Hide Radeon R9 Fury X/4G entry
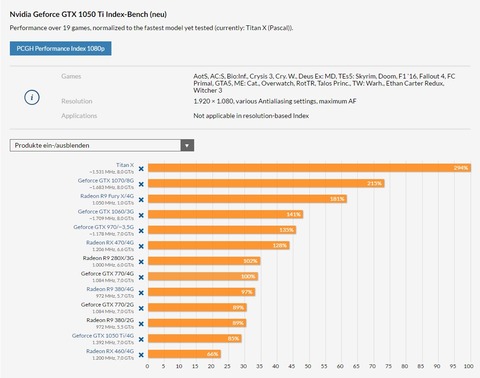The height and width of the screenshot is (378, 480). (x=141, y=200)
